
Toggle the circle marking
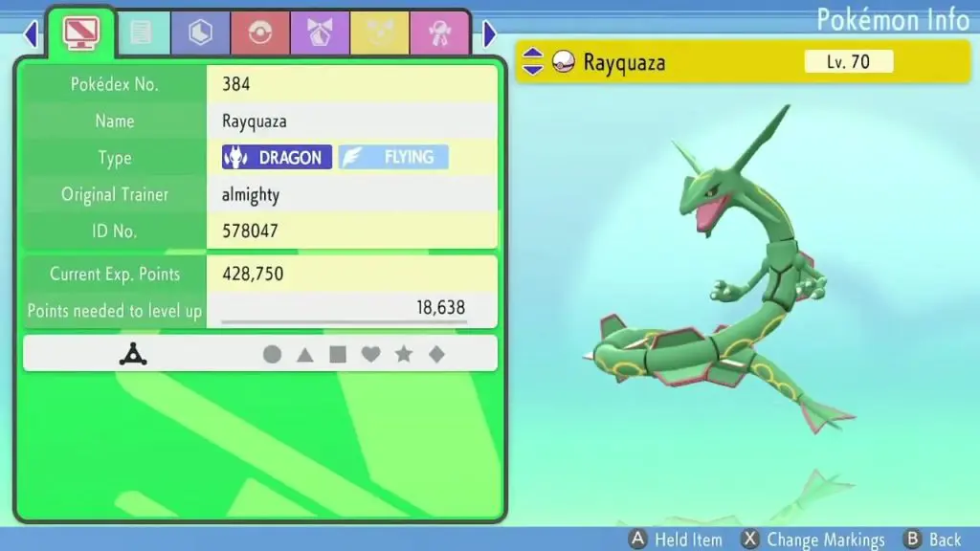(x=272, y=355)
